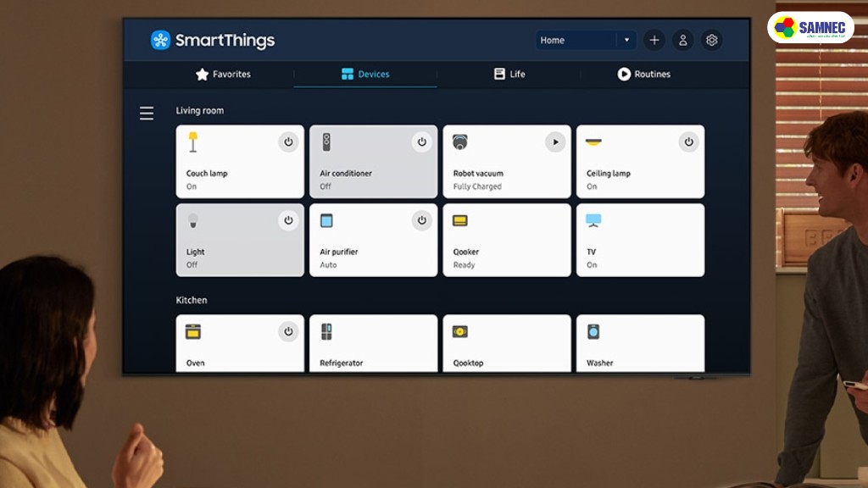
Task: Toggle power on the Oven card
Action: tap(288, 332)
